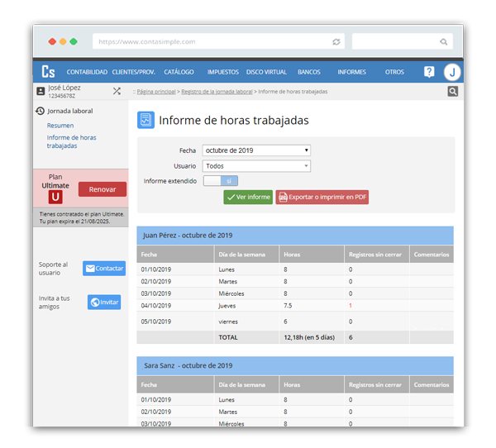496x448 pixels.
Task: Open the J user avatar menu
Action: (452, 72)
